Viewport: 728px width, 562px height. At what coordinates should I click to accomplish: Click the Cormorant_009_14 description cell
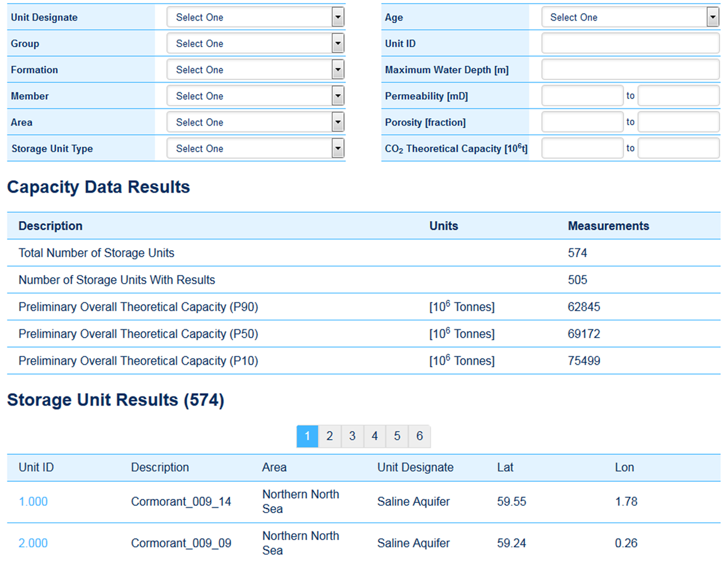click(181, 502)
